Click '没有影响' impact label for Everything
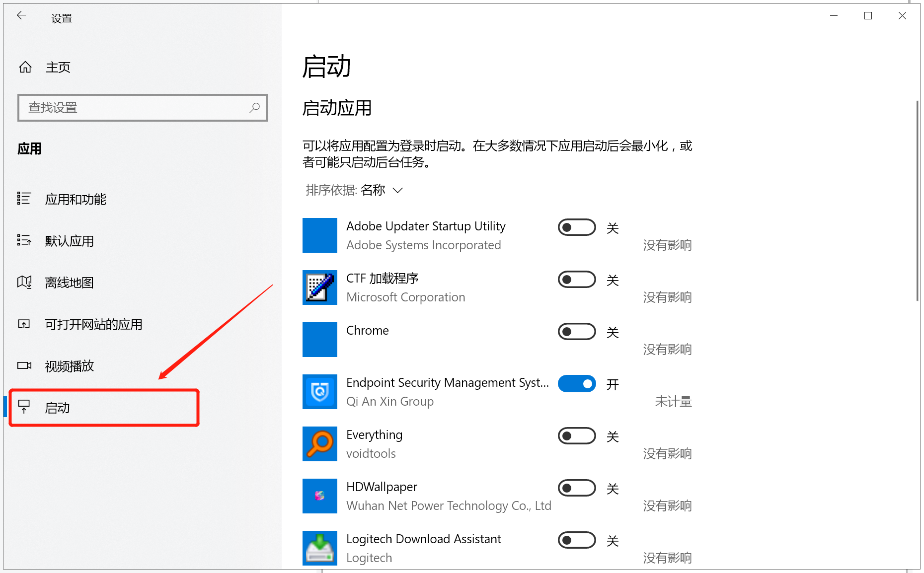This screenshot has height=573, width=924. coord(668,453)
